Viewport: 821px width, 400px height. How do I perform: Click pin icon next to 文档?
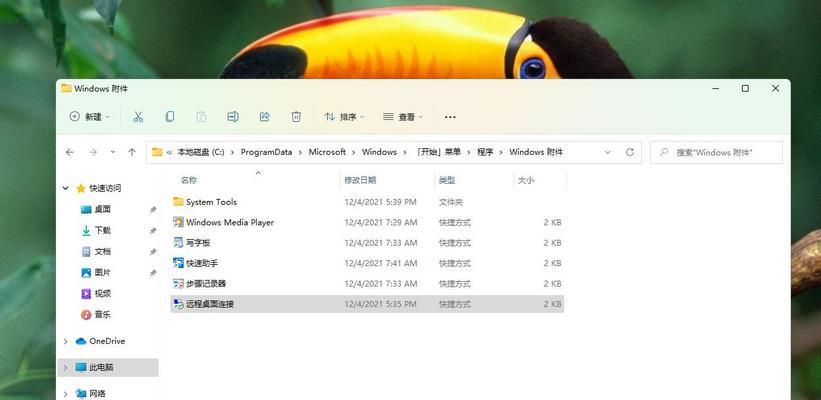click(x=153, y=251)
